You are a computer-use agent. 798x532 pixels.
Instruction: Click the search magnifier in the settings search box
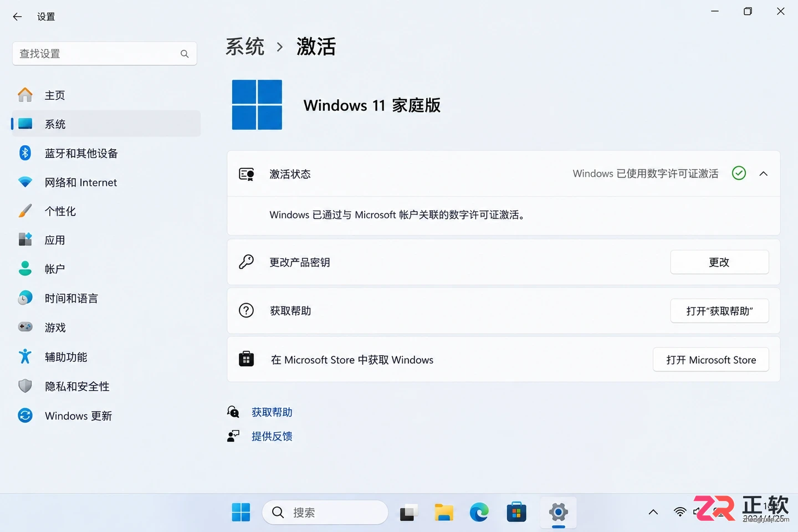[185, 54]
